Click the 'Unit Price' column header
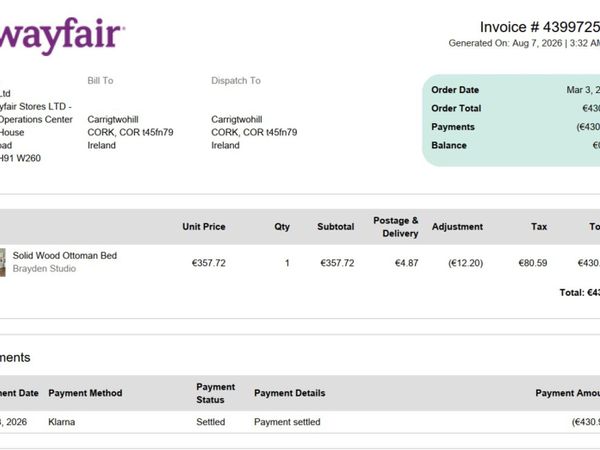600x450 pixels. (204, 227)
